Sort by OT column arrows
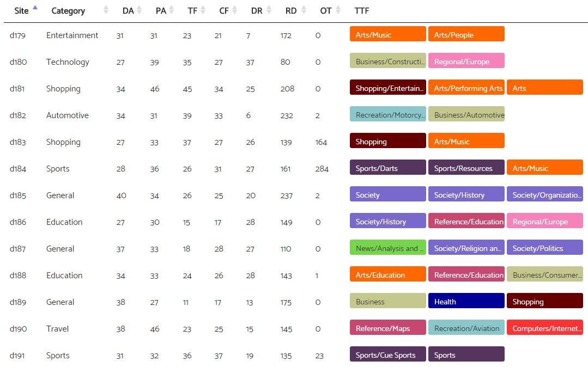This screenshot has height=367, width=588. click(x=338, y=10)
